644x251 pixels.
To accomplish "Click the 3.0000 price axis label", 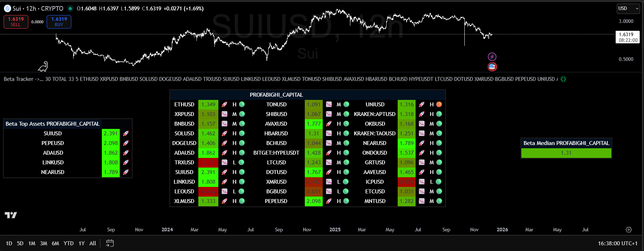I will 626,21.
